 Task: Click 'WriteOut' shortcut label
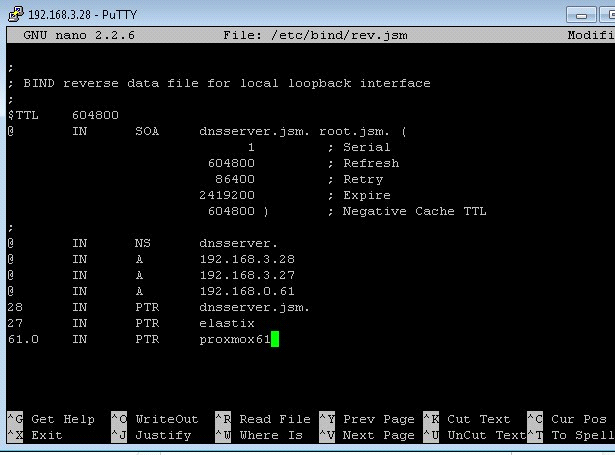coord(167,419)
